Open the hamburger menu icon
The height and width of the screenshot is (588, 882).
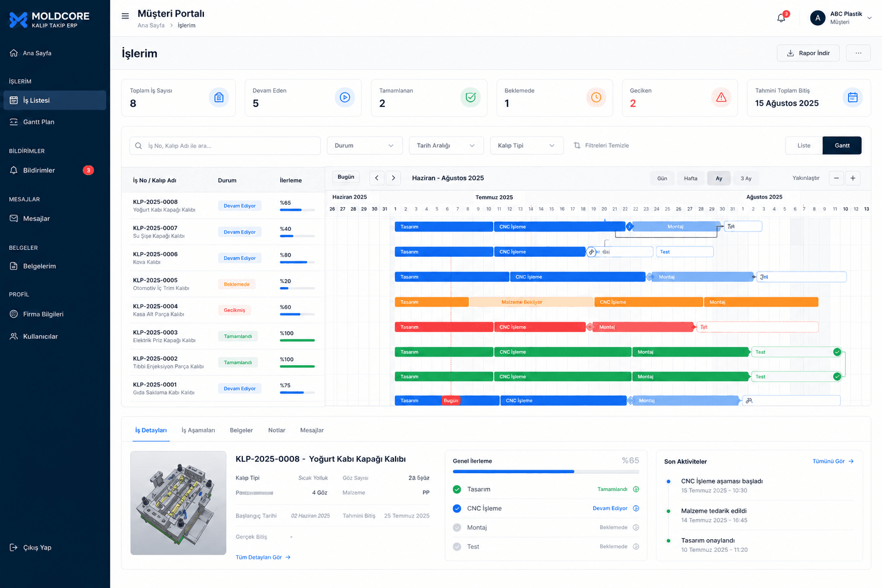pos(125,16)
